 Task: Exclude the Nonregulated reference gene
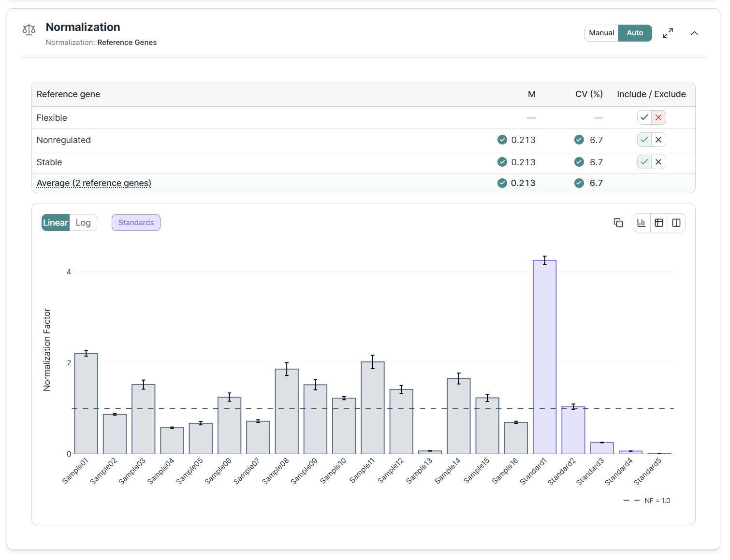[x=658, y=140]
